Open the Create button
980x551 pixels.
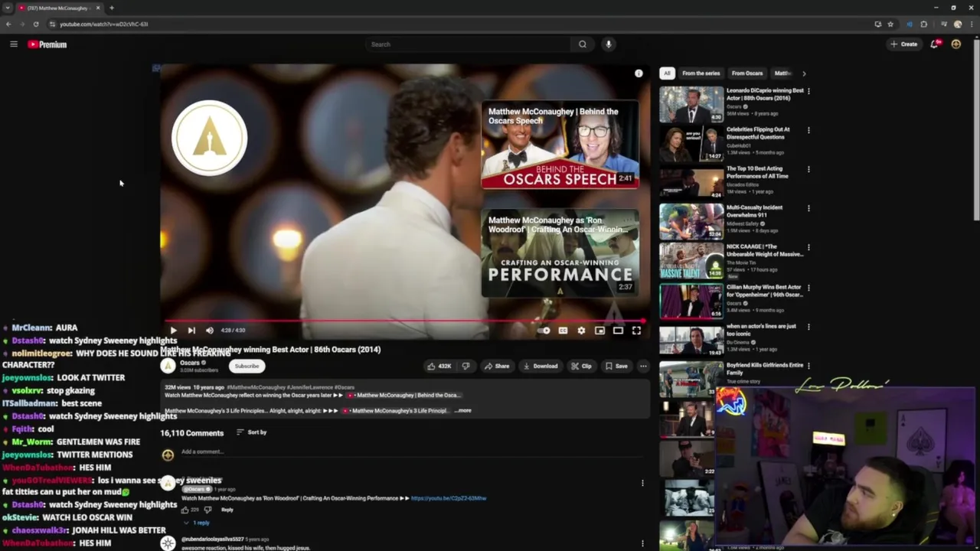tap(903, 44)
